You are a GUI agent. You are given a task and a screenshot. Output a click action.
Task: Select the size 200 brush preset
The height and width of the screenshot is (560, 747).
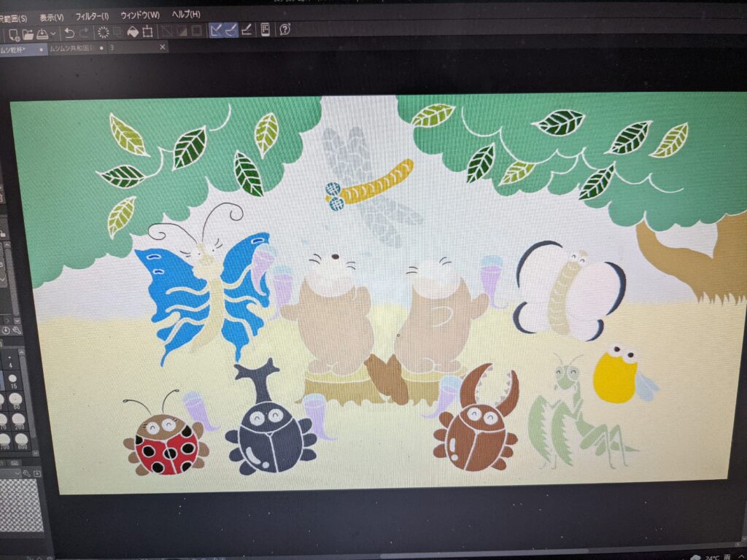point(18,421)
